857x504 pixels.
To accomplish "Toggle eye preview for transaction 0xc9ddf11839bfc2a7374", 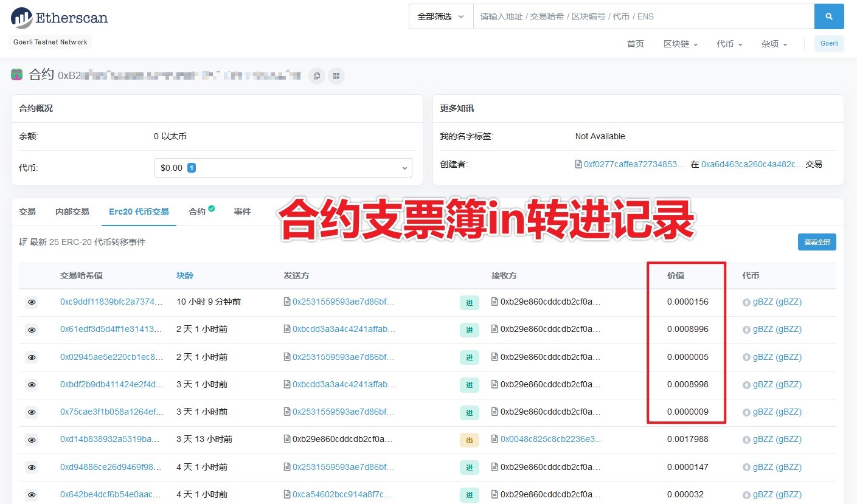I will pos(32,302).
